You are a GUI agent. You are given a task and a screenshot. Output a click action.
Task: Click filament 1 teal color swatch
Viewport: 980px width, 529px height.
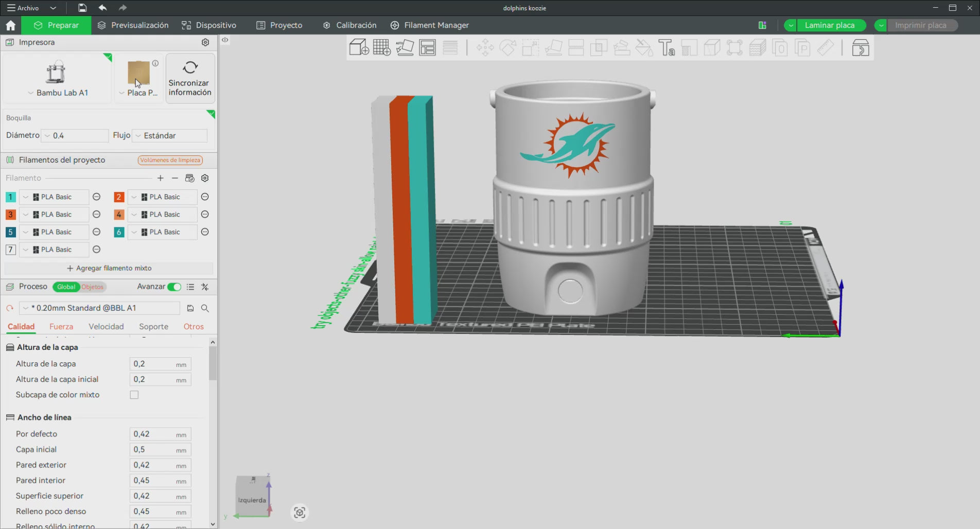[10, 197]
